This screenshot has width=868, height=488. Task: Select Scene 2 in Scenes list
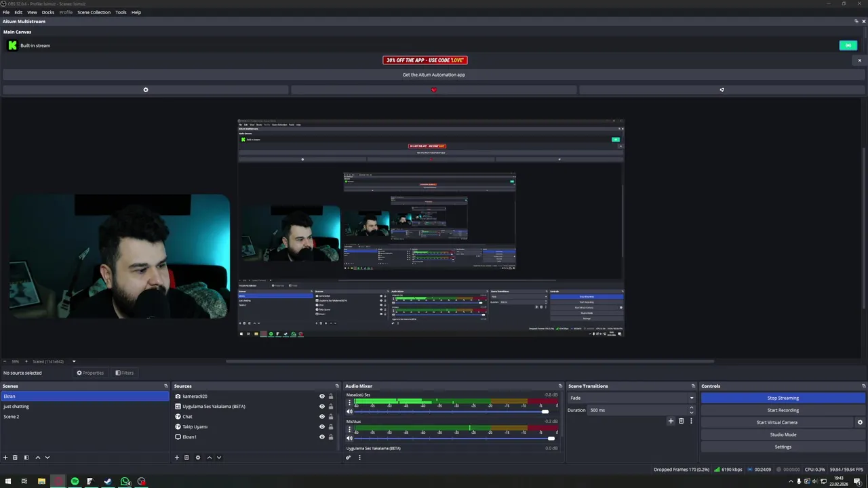pyautogui.click(x=85, y=417)
